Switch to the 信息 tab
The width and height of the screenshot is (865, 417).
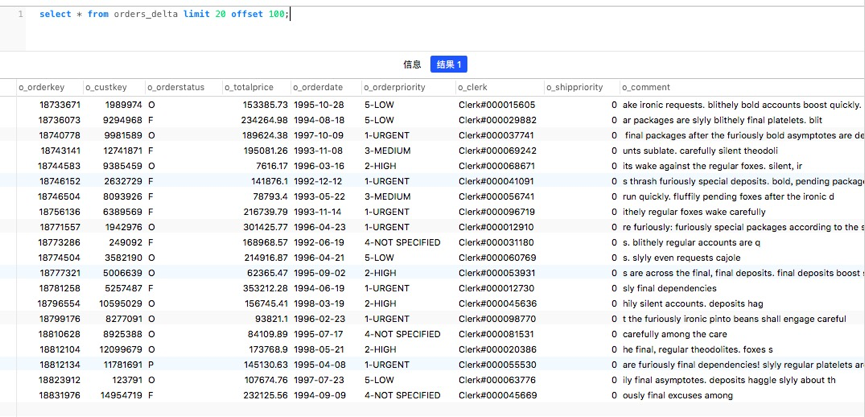click(412, 65)
